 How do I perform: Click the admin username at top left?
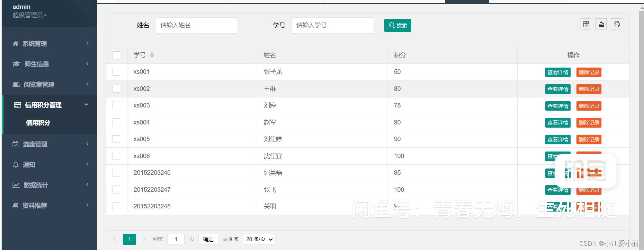point(21,7)
